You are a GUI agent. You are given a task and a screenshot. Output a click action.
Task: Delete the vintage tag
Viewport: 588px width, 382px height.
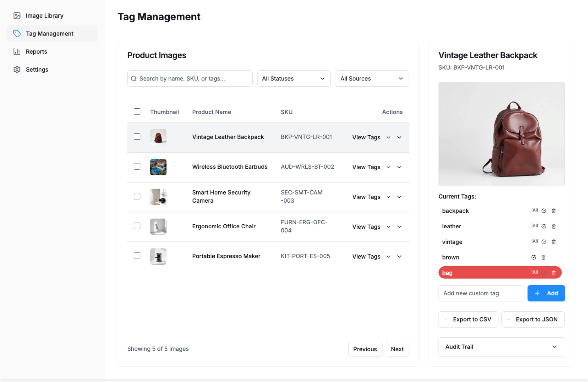click(x=553, y=242)
